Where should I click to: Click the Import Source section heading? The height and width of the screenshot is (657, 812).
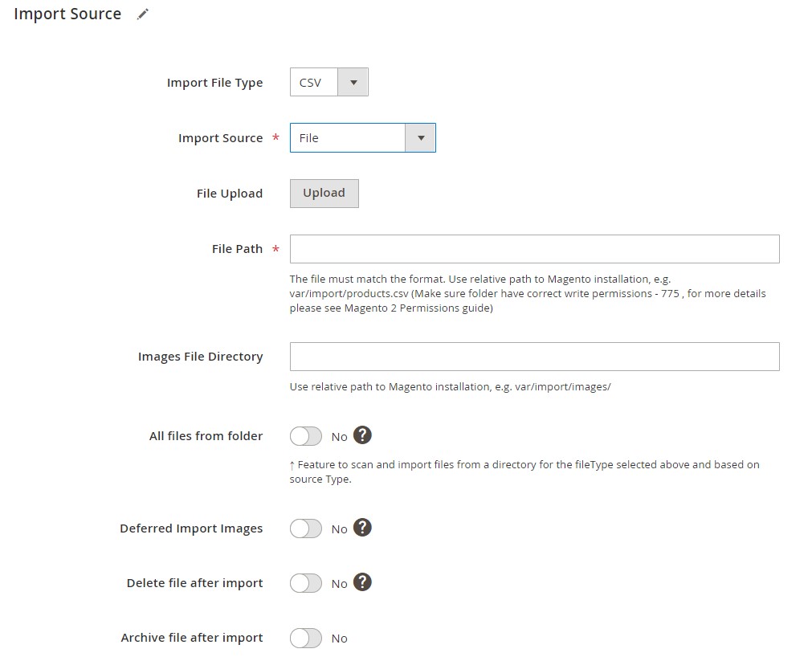[x=67, y=14]
